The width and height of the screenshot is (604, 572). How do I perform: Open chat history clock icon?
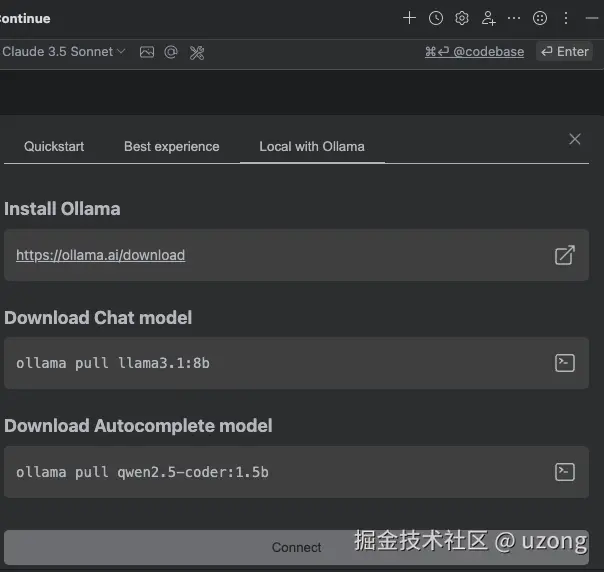tap(436, 18)
